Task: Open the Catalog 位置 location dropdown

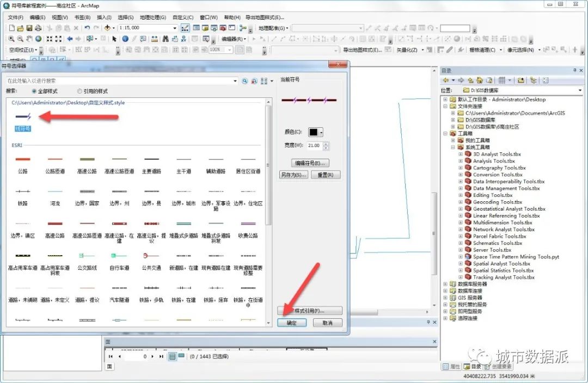Action: pos(580,90)
